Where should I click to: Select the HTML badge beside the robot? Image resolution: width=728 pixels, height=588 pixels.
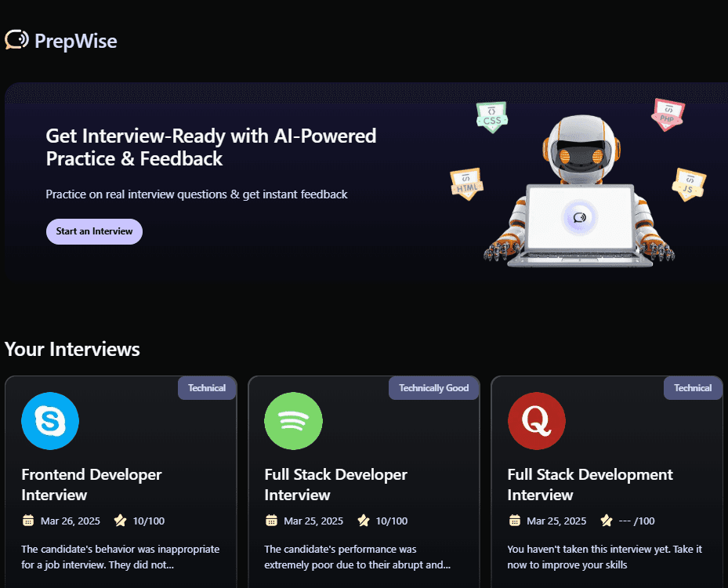[466, 183]
